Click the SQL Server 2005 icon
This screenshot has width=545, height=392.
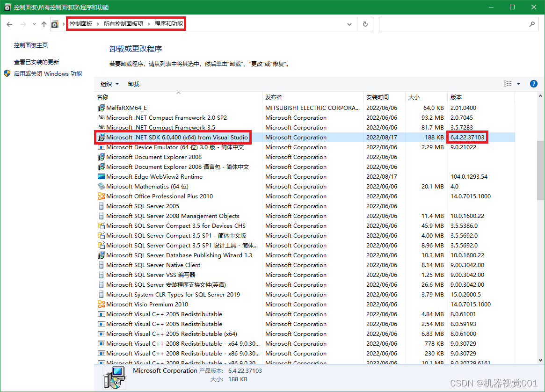(x=101, y=206)
